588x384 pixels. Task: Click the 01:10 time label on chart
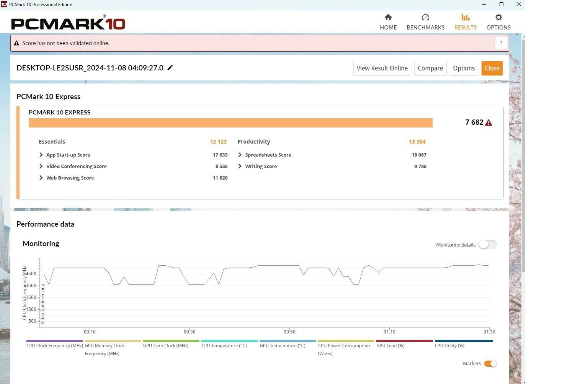[389, 332]
